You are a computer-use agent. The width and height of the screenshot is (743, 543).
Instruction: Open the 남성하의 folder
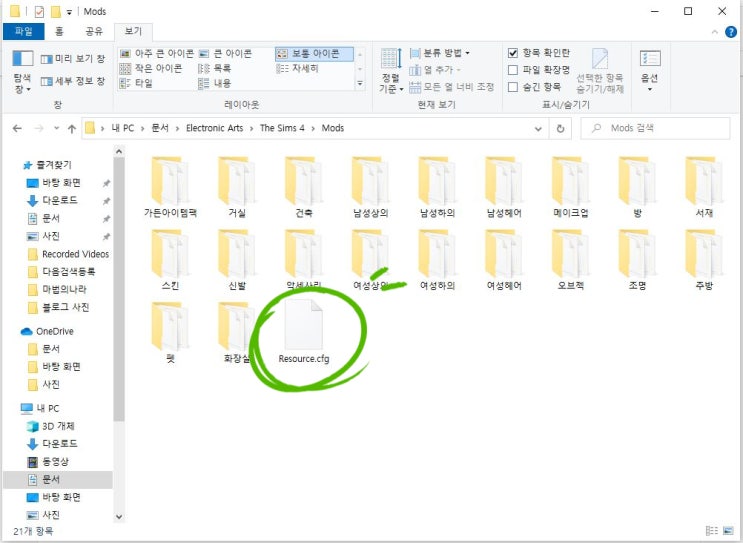pos(437,188)
